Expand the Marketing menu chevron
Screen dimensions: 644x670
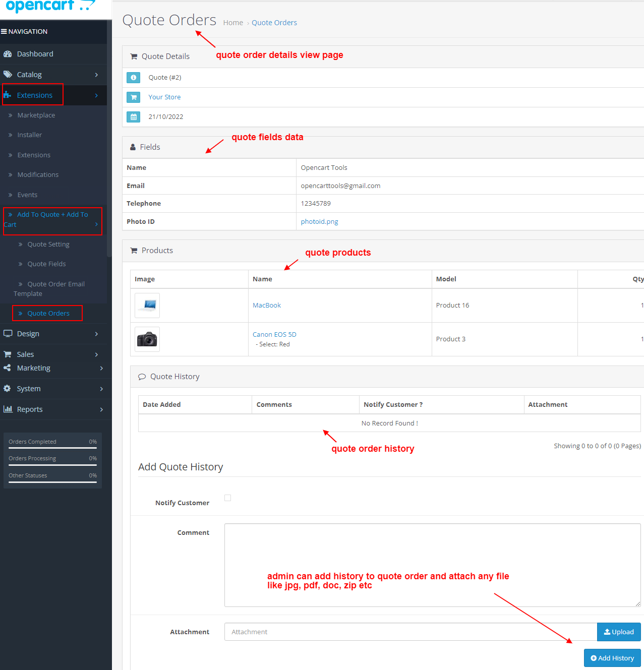pyautogui.click(x=101, y=368)
